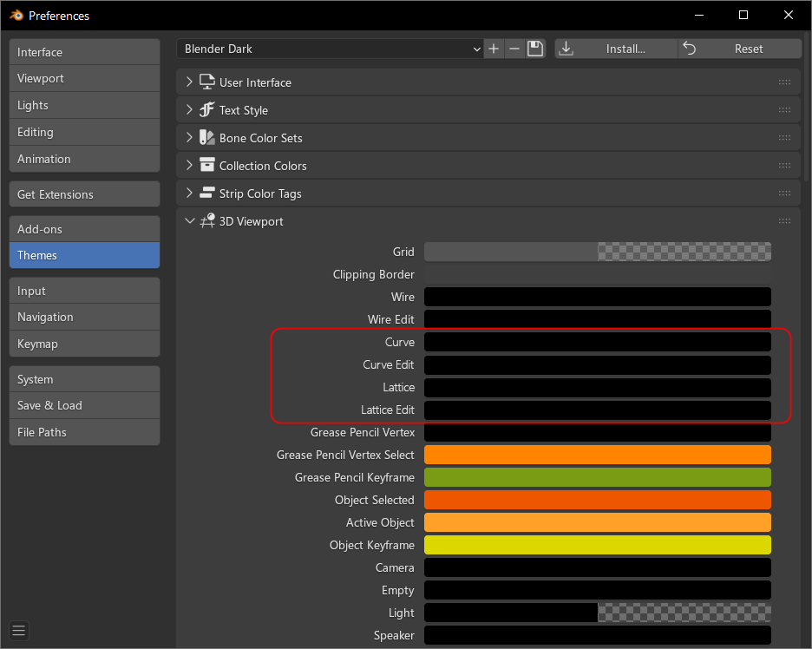Image resolution: width=812 pixels, height=649 pixels.
Task: Open the hamburger preferences menu icon
Action: point(19,631)
